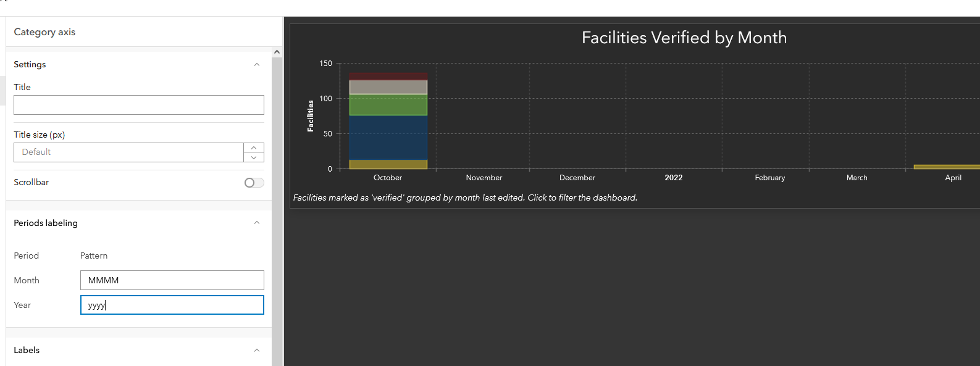Click the dark red top October segment

coord(388,76)
